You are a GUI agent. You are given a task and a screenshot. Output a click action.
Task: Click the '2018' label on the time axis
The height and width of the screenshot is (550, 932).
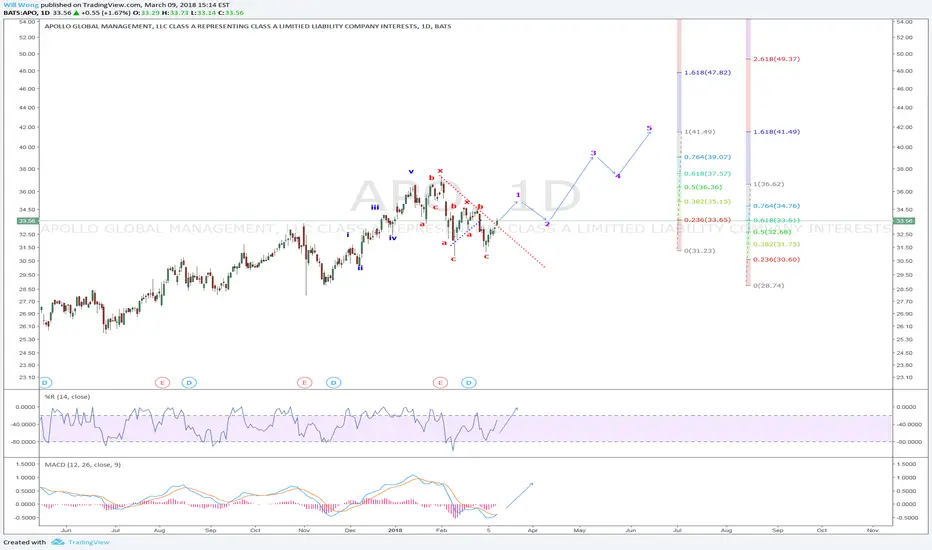click(395, 530)
